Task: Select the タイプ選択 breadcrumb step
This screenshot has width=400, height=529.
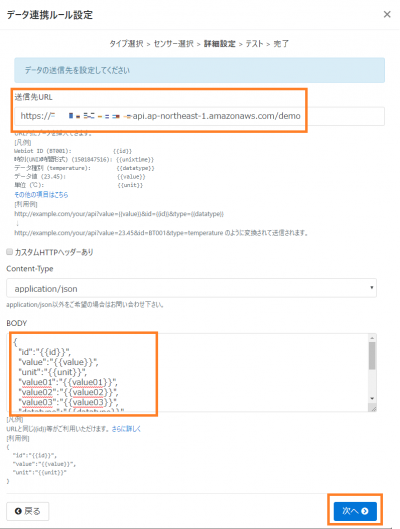Action: point(126,44)
